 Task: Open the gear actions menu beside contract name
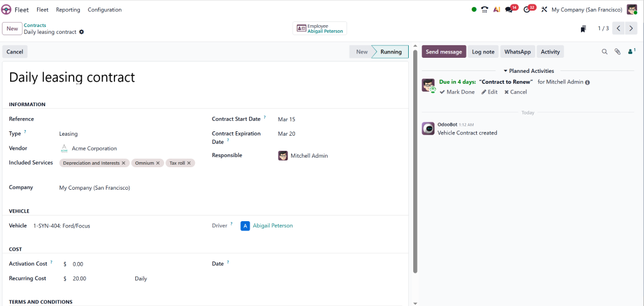click(82, 32)
